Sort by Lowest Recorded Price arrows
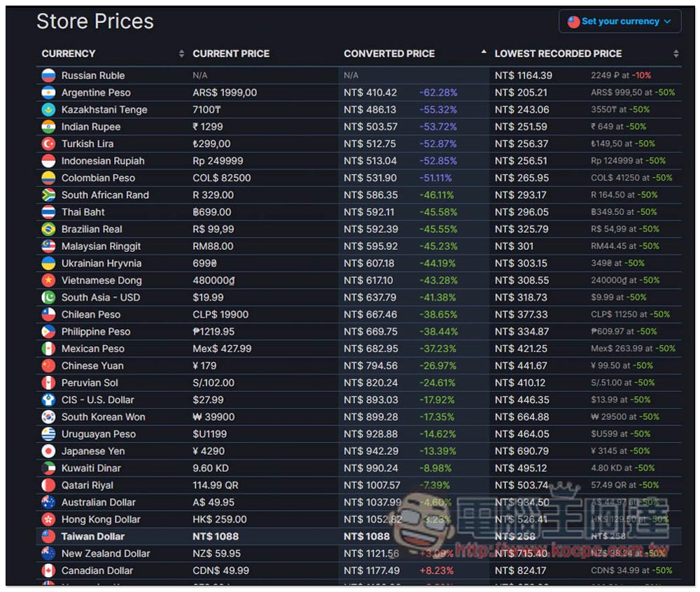700x592 pixels. [676, 54]
